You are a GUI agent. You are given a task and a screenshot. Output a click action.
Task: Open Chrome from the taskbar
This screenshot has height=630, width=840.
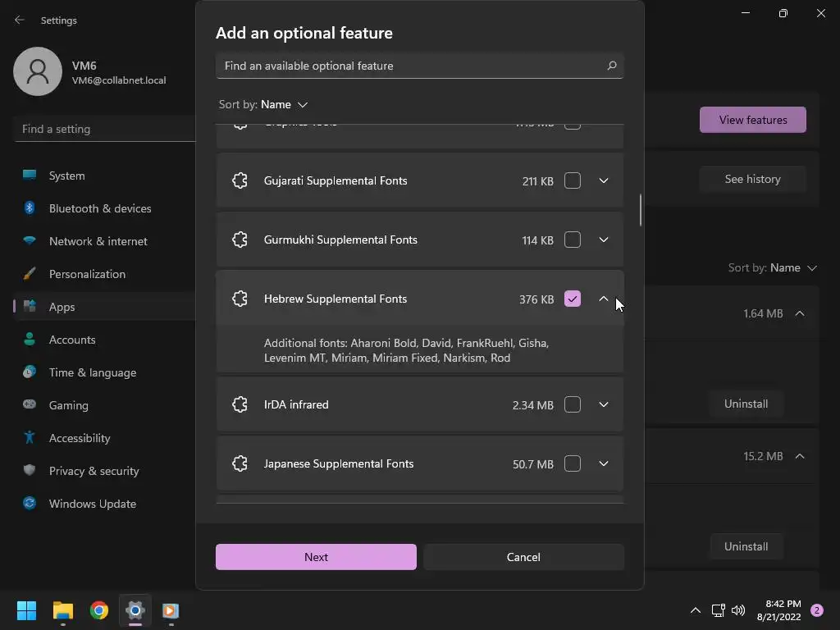click(x=99, y=610)
